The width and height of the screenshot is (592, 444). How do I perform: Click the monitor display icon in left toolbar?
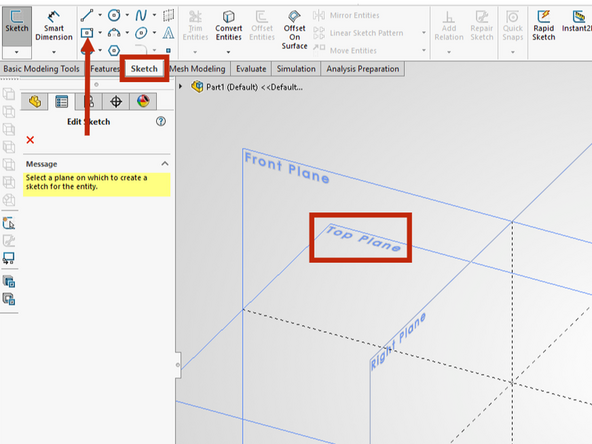[9, 258]
